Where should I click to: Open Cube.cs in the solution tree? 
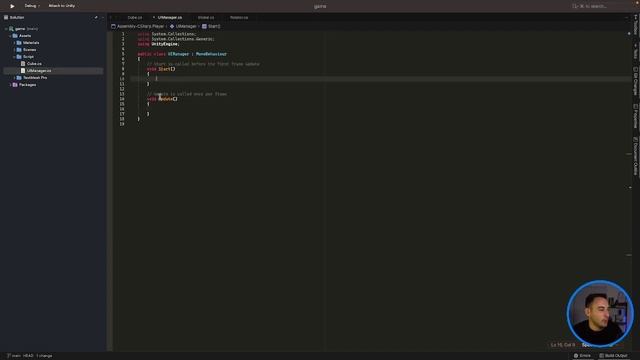pos(34,64)
